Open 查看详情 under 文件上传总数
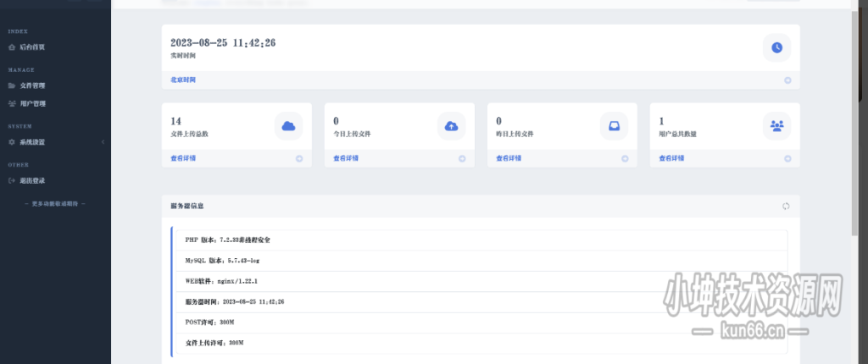 pos(182,158)
